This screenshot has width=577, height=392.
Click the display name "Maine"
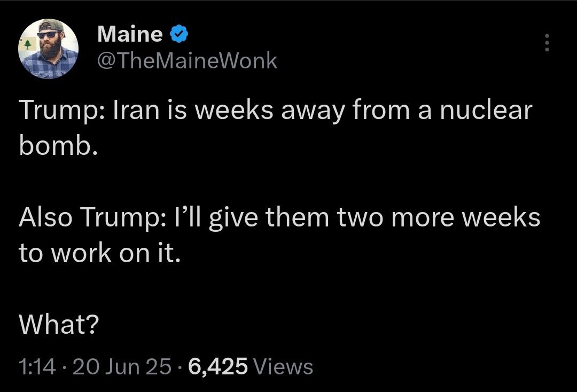click(130, 35)
